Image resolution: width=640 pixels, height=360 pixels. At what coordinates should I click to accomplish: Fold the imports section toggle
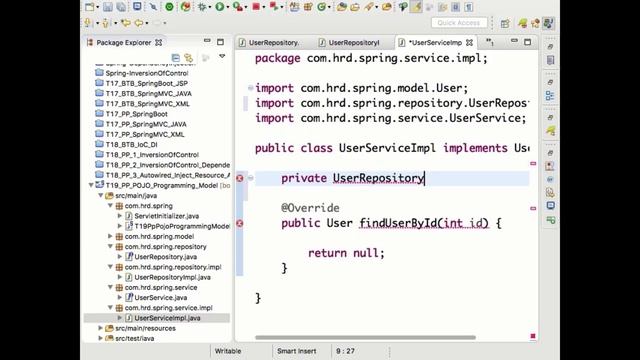(250, 88)
